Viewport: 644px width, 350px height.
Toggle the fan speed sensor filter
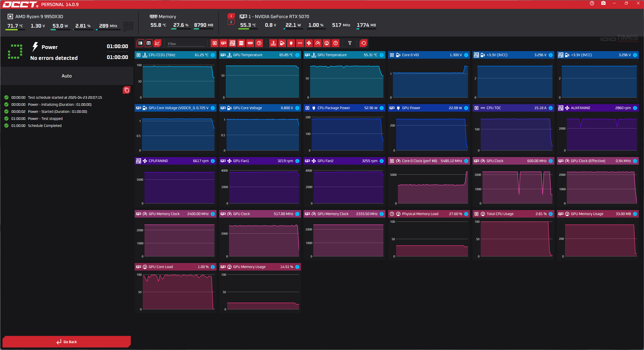coord(309,43)
